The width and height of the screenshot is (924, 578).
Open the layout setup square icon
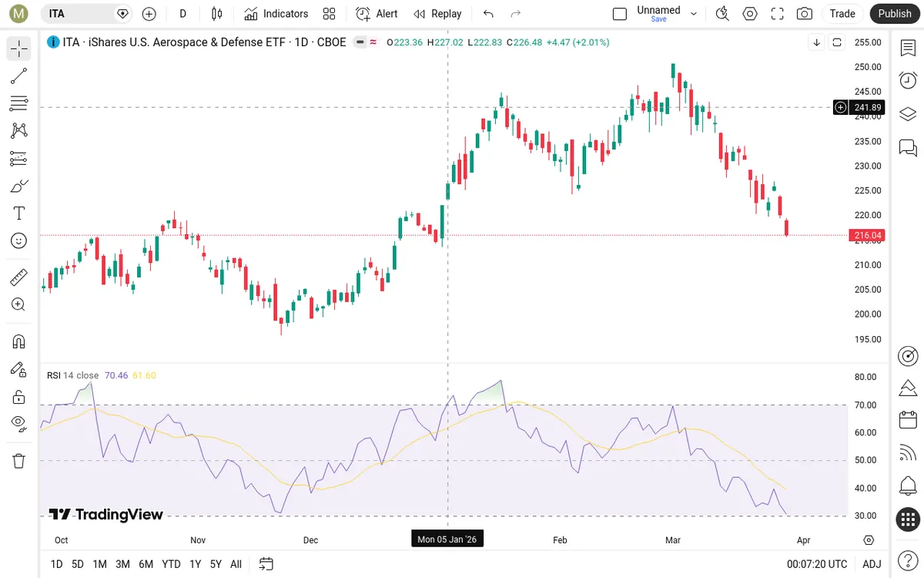[x=620, y=14]
